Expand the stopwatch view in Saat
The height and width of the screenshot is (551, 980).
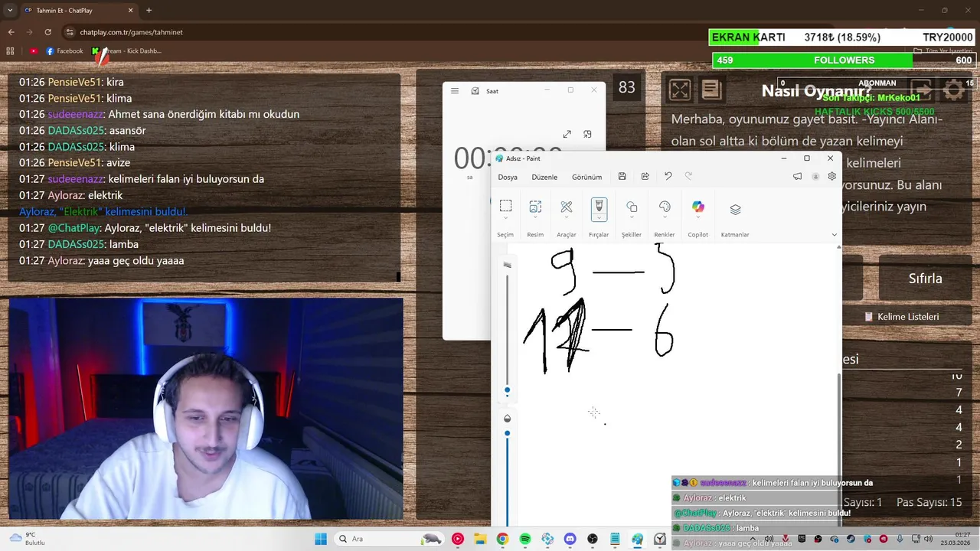pyautogui.click(x=567, y=134)
